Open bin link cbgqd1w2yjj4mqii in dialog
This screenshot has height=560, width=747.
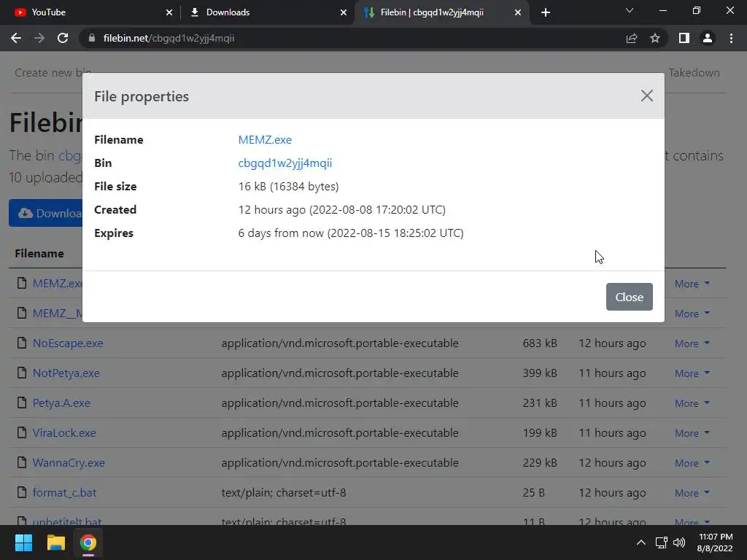pyautogui.click(x=285, y=163)
